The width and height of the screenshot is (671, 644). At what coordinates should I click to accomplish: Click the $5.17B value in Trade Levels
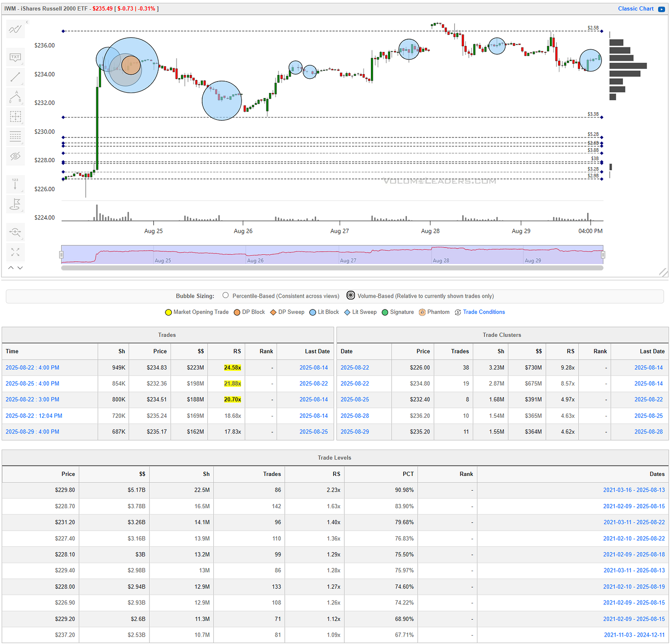[x=136, y=490]
